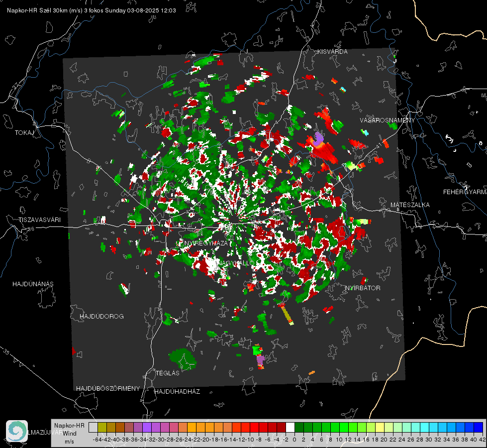487x448 pixels.
Task: Pick the white zero-velocity swatch in the legend
Action: pos(290,427)
